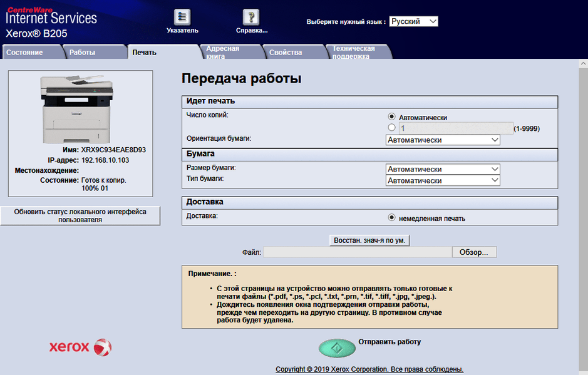This screenshot has width=588, height=375.
Task: Select the Печать tab
Action: click(x=163, y=52)
